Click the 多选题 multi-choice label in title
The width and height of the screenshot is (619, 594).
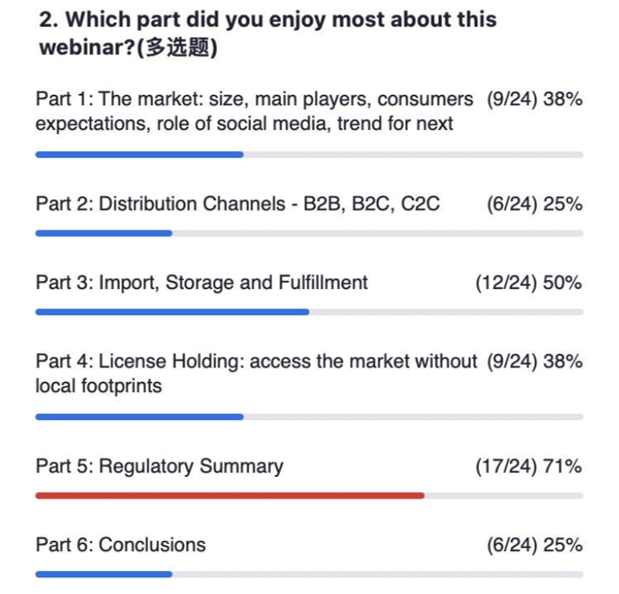click(x=178, y=48)
